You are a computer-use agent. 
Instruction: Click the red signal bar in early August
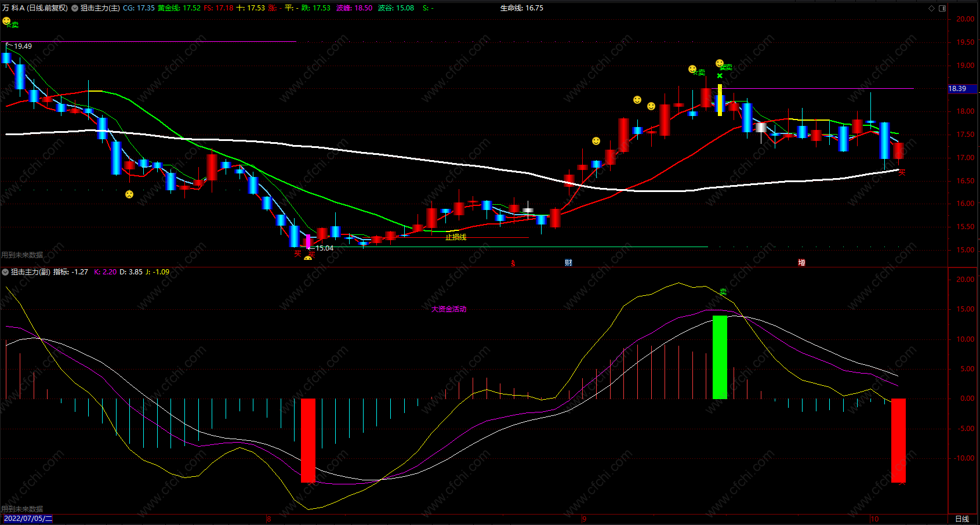pyautogui.click(x=308, y=440)
